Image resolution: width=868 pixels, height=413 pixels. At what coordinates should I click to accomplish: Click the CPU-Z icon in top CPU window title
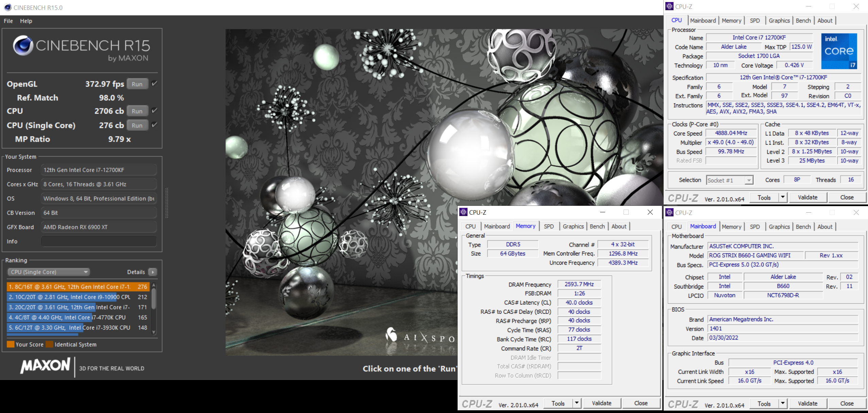click(669, 6)
